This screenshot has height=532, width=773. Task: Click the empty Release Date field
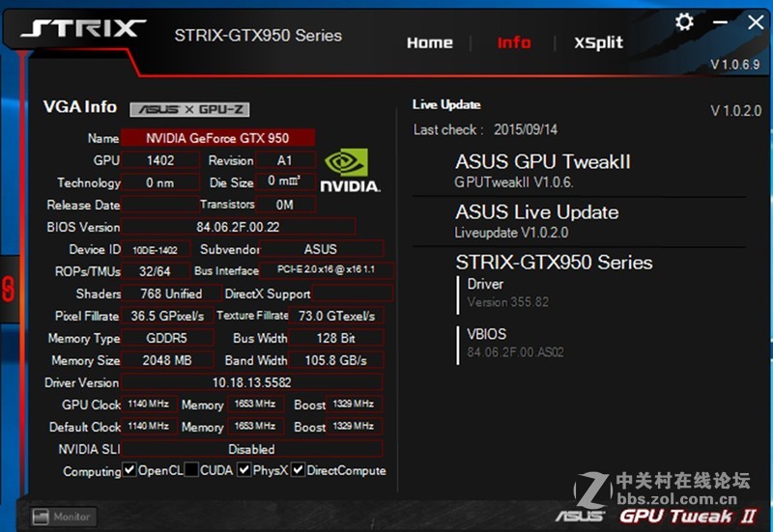[160, 204]
